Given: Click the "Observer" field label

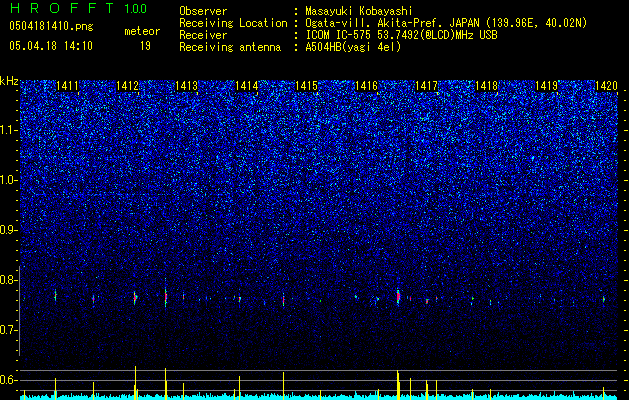Looking at the screenshot, I should point(203,11).
